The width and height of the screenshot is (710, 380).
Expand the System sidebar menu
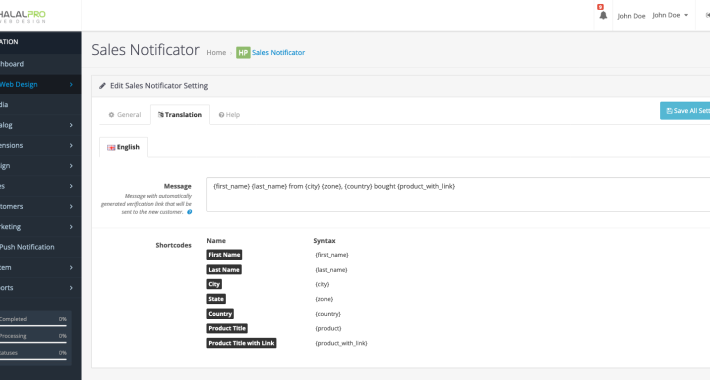(41, 268)
